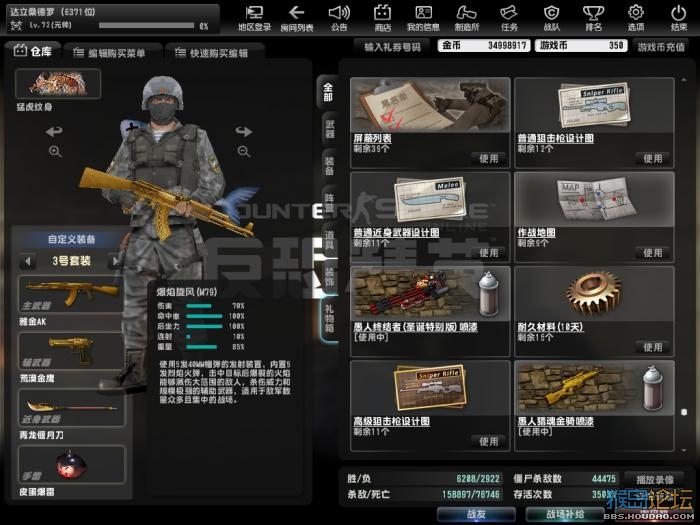Use the 普通近身武器设计图 item

489,253
